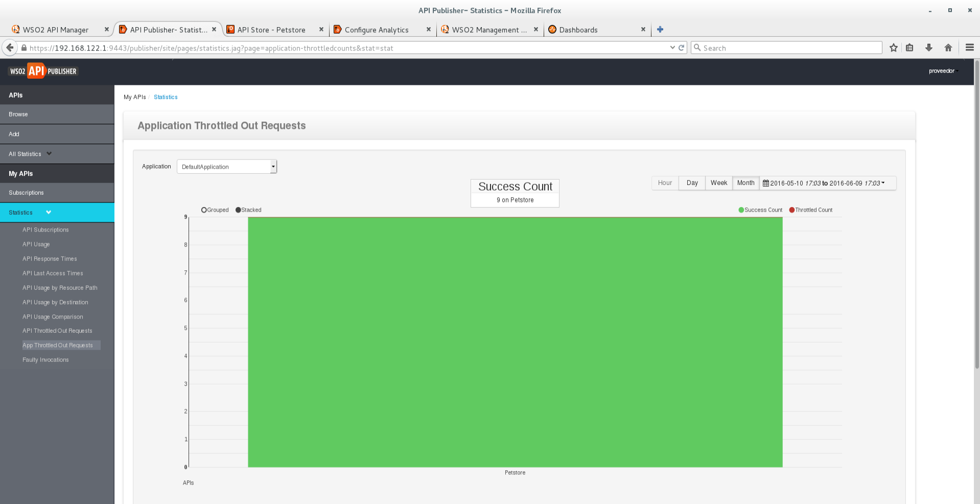
Task: Open the API Last Access Times page
Action: point(53,273)
